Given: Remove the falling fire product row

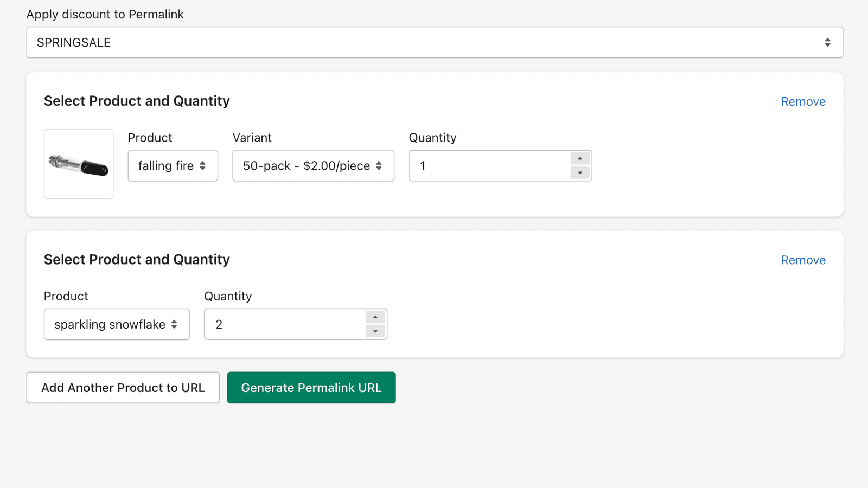Looking at the screenshot, I should tap(803, 101).
